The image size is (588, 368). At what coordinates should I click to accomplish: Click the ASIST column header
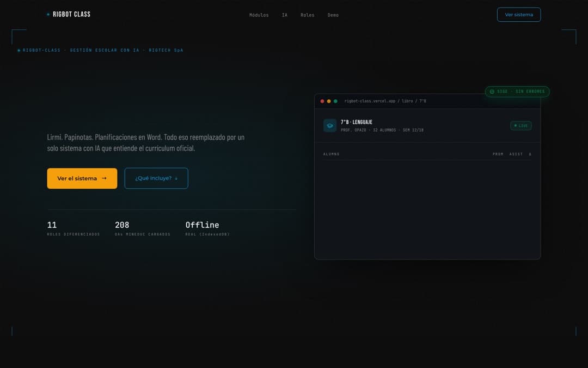tap(516, 154)
